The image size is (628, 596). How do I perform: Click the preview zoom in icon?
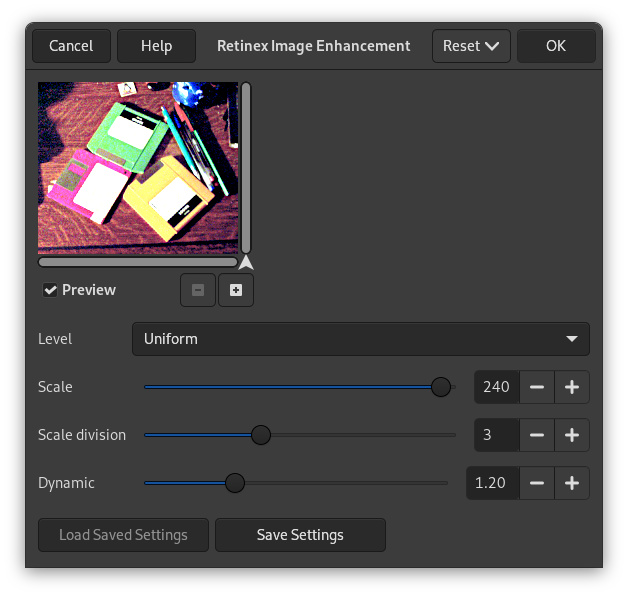tap(236, 290)
